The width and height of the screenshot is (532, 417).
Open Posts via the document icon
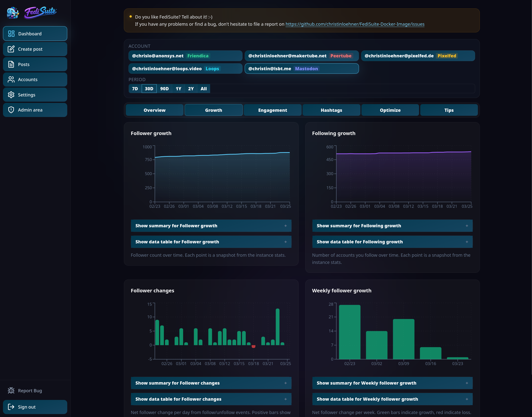click(11, 64)
